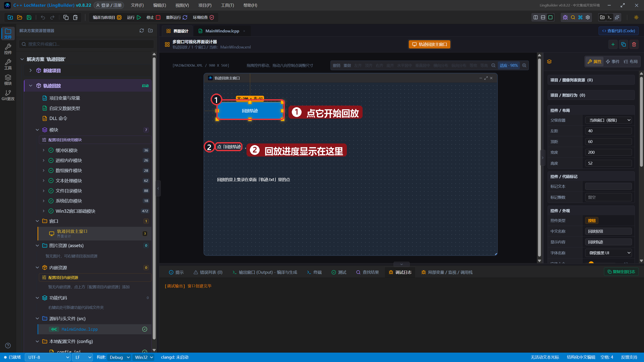Delete window with red trash icon
The image size is (644, 362).
(634, 44)
